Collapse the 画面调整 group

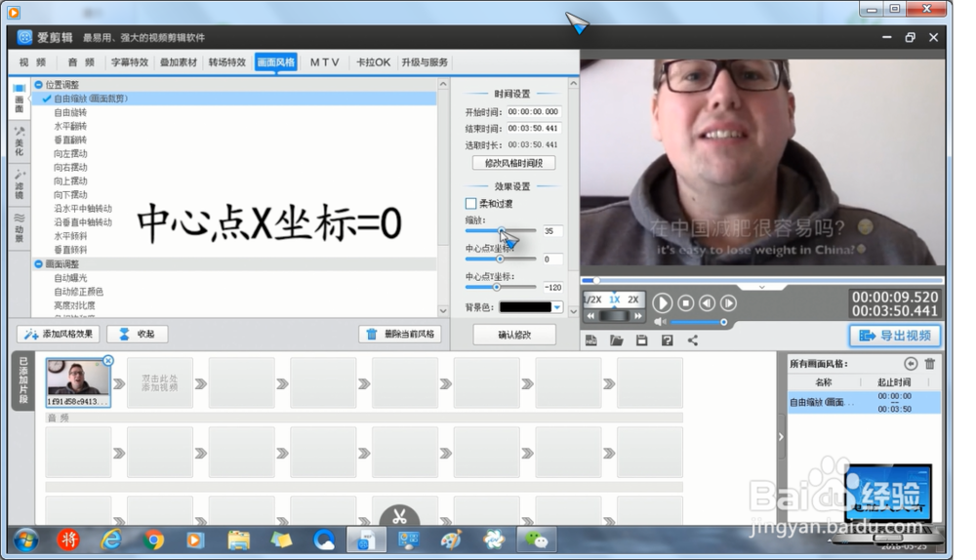point(39,263)
